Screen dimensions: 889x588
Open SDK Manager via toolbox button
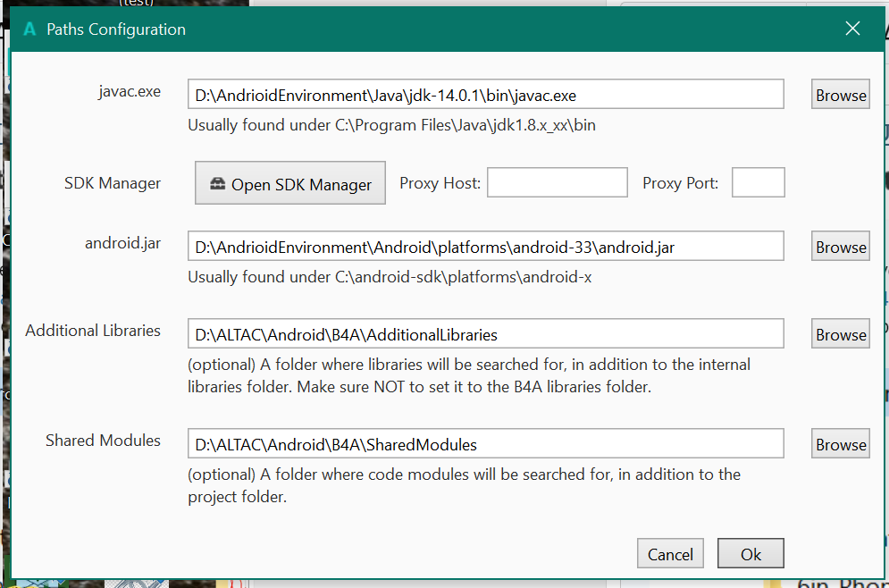click(x=290, y=184)
